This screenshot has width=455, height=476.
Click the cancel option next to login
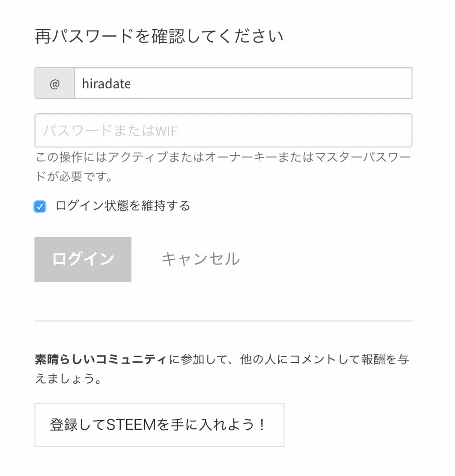point(199,258)
